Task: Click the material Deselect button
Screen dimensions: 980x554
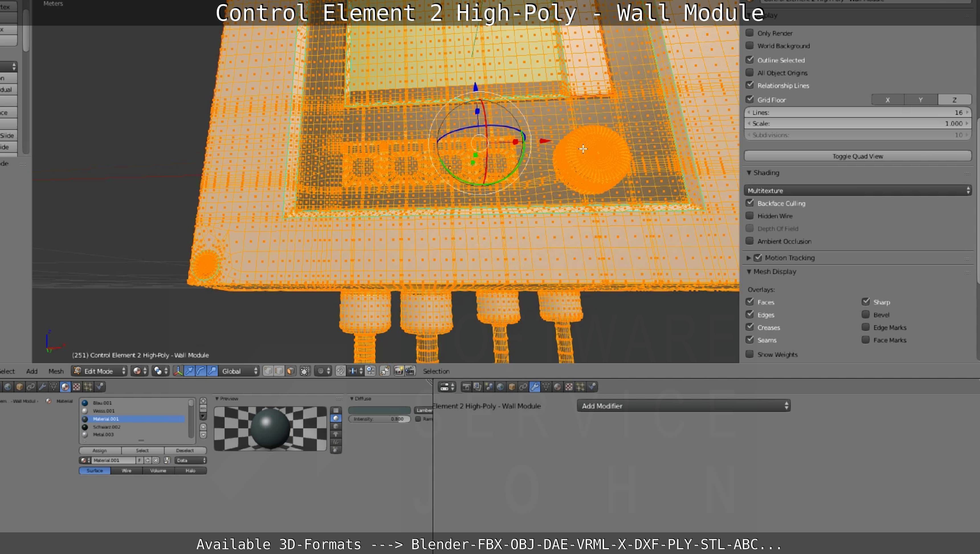Action: click(185, 451)
